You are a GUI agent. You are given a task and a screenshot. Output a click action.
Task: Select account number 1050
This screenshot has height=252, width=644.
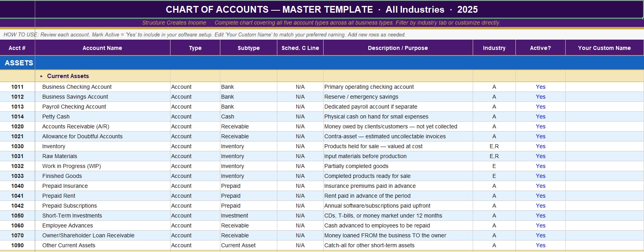[x=17, y=216]
